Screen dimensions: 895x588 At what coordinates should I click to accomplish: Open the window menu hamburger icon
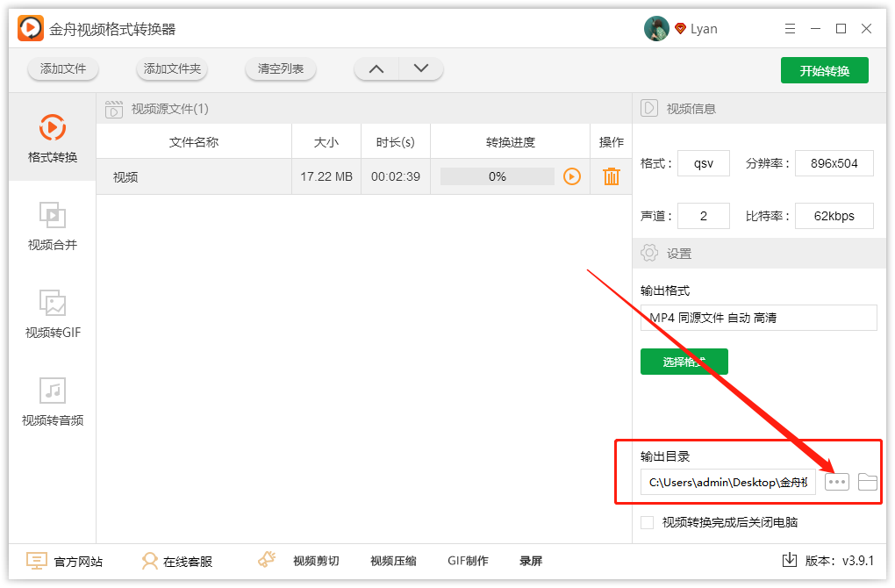(789, 29)
